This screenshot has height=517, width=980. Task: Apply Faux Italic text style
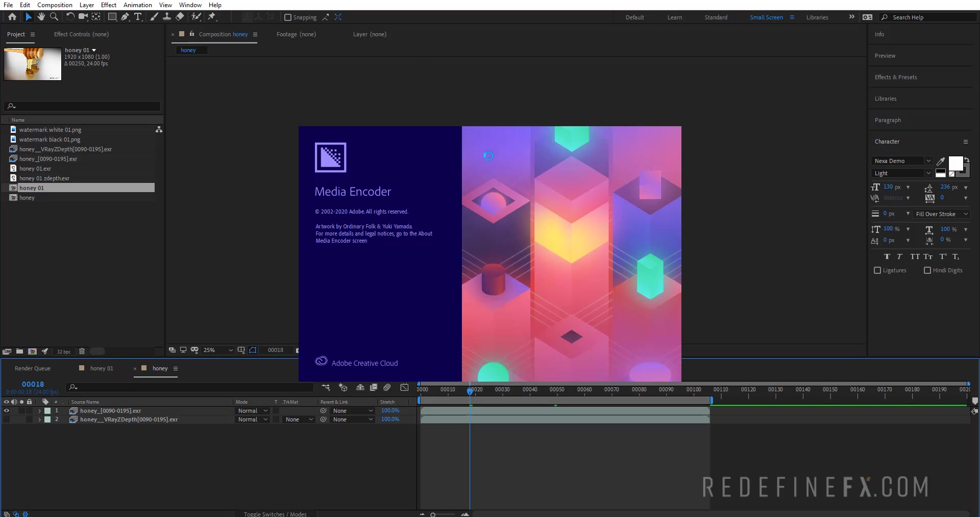pyautogui.click(x=899, y=256)
